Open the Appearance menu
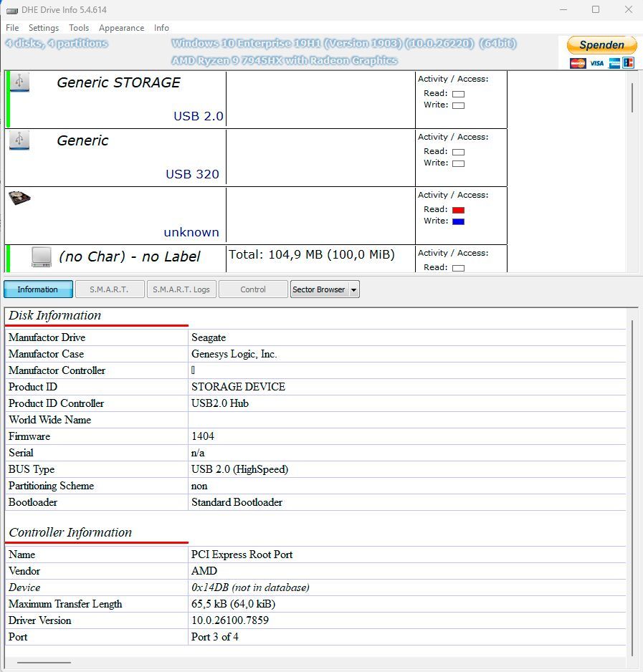The image size is (643, 672). [121, 28]
